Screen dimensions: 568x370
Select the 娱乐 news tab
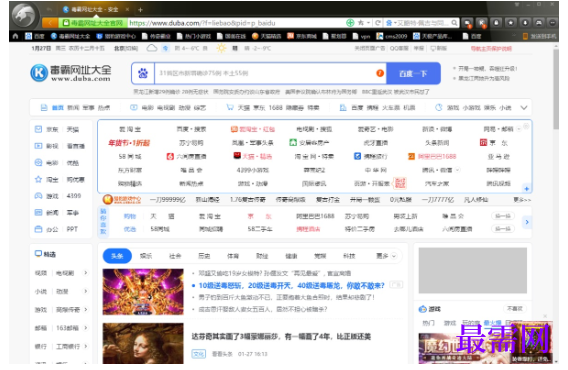tap(146, 256)
